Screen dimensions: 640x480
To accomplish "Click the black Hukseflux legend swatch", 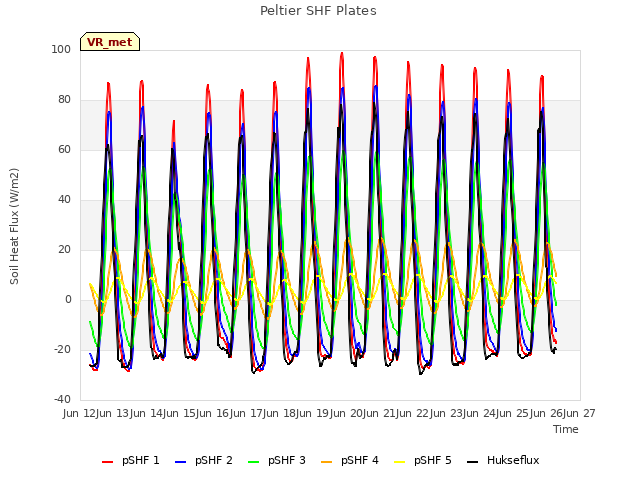I will (x=473, y=462).
